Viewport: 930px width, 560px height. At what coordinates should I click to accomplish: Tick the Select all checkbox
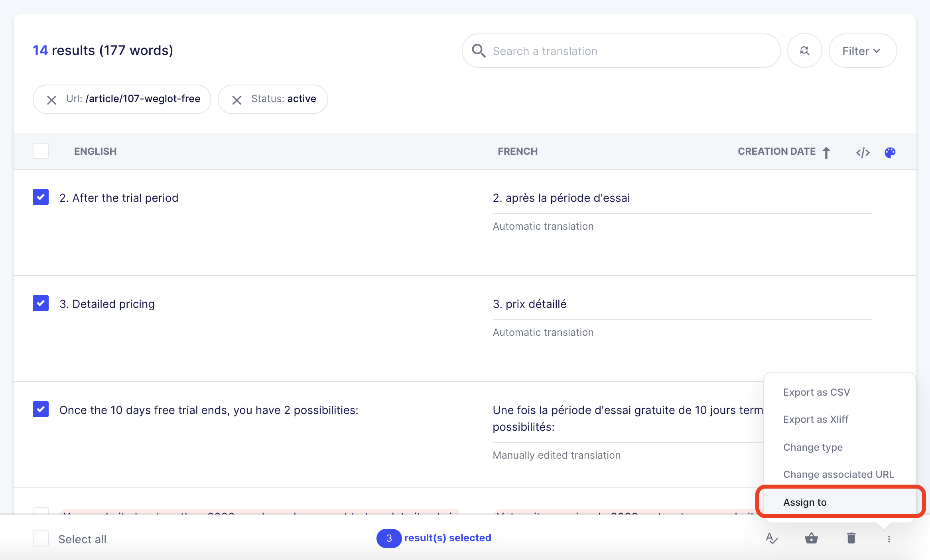[x=41, y=538]
